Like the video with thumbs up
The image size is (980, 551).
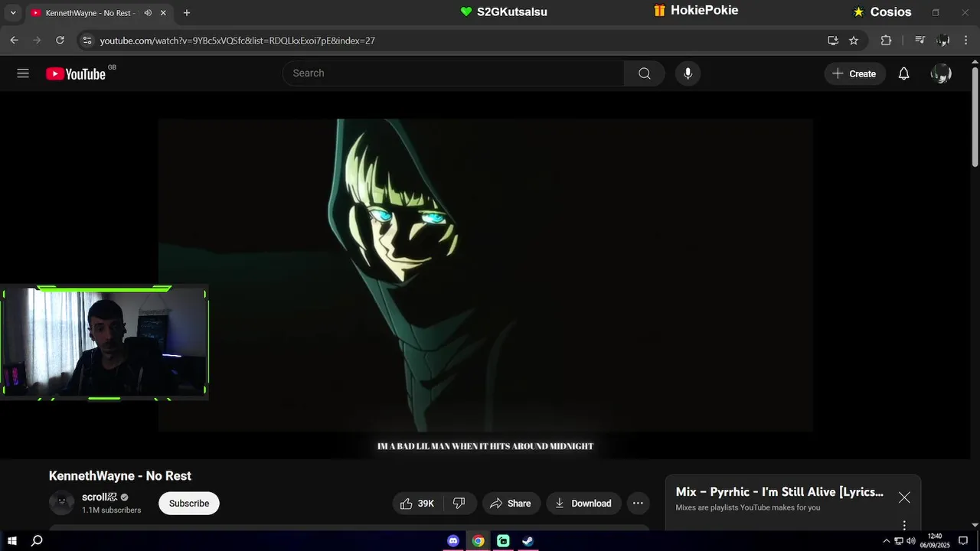click(x=417, y=504)
